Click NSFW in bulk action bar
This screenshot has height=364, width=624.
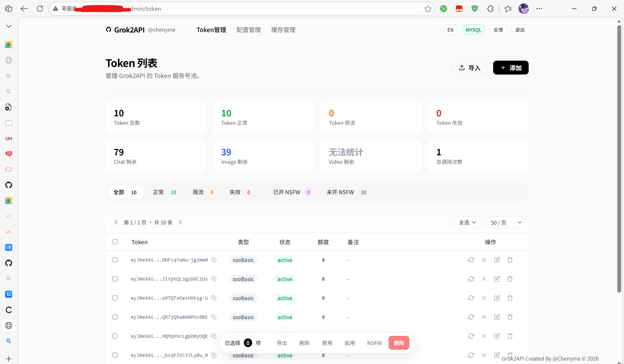374,343
